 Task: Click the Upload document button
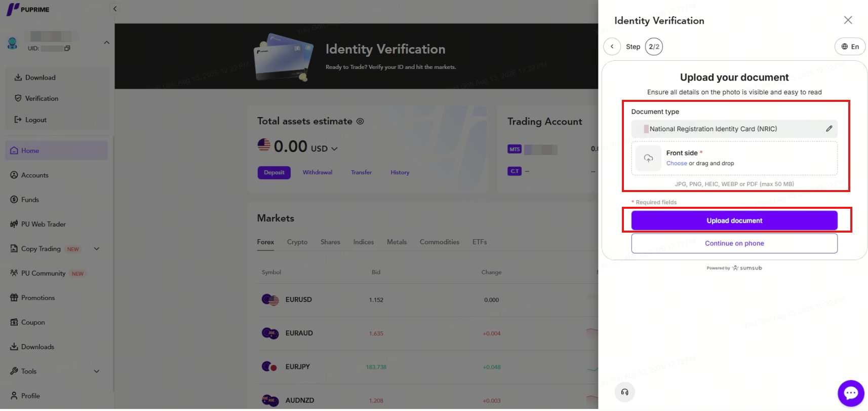(734, 220)
